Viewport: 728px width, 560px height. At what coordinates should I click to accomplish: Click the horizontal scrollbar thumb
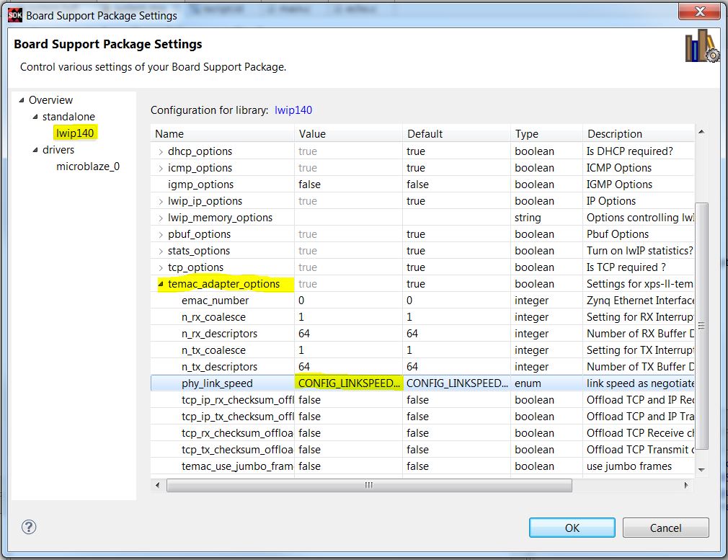pos(369,485)
